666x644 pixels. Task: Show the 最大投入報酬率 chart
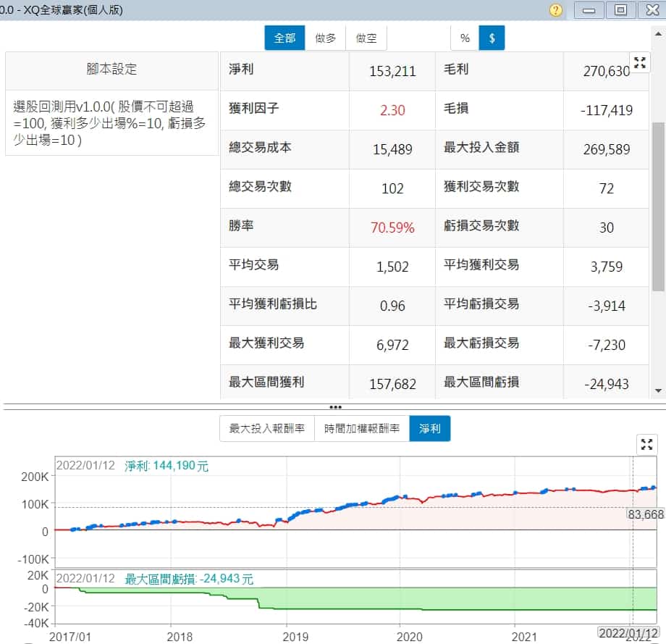pos(267,429)
